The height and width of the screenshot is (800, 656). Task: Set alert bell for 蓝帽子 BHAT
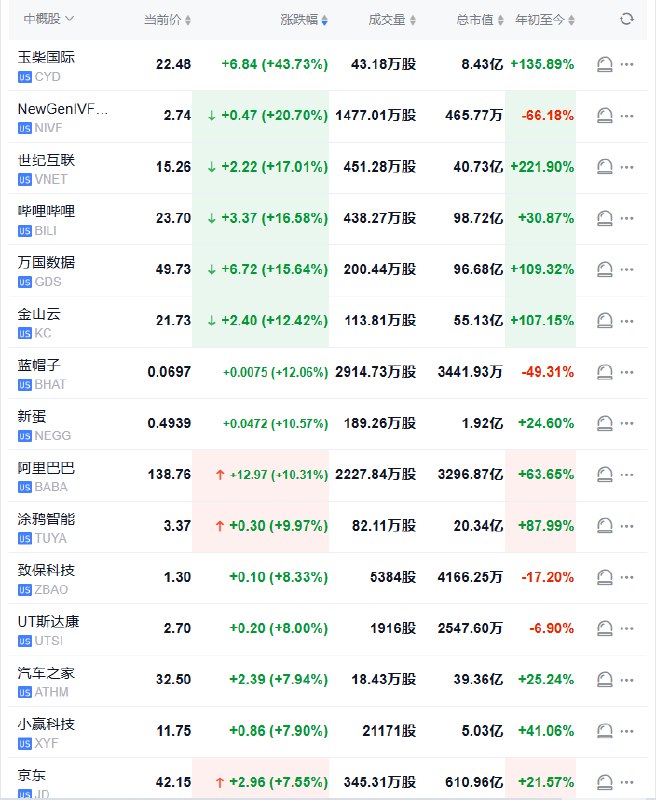604,372
